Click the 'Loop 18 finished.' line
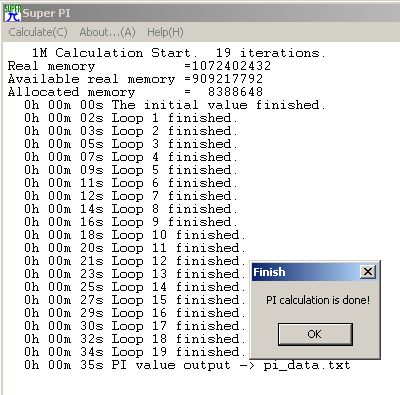The height and width of the screenshot is (395, 400). 135,339
